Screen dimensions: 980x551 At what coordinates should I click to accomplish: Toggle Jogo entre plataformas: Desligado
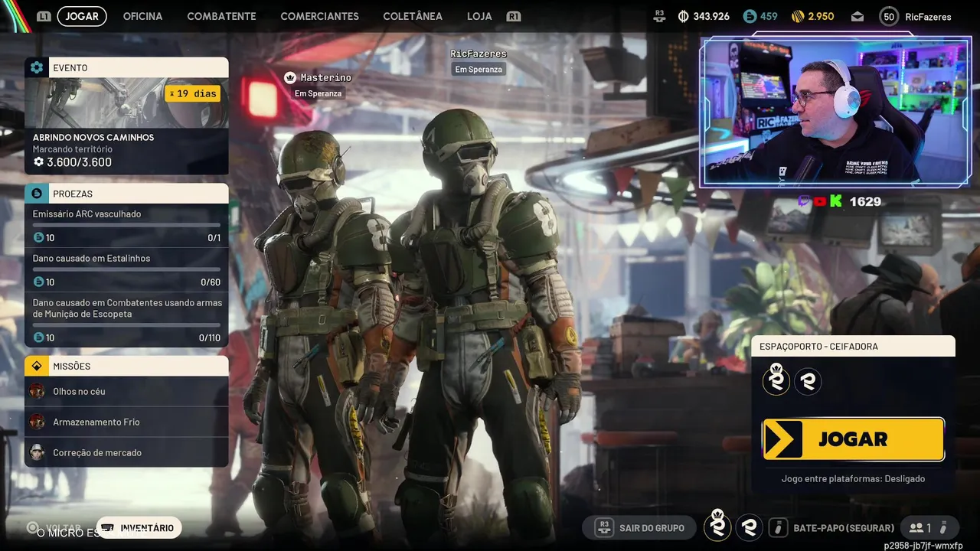coord(853,479)
